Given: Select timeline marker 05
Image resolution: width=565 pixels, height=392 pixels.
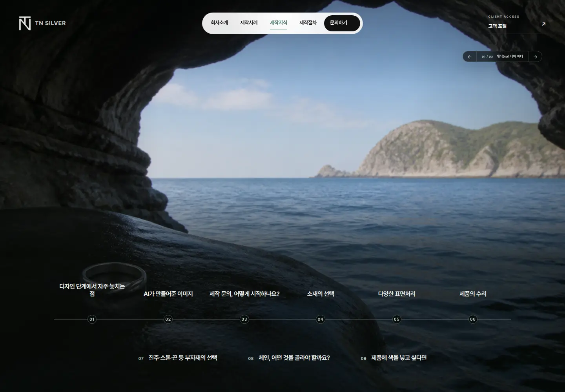Looking at the screenshot, I should 396,319.
